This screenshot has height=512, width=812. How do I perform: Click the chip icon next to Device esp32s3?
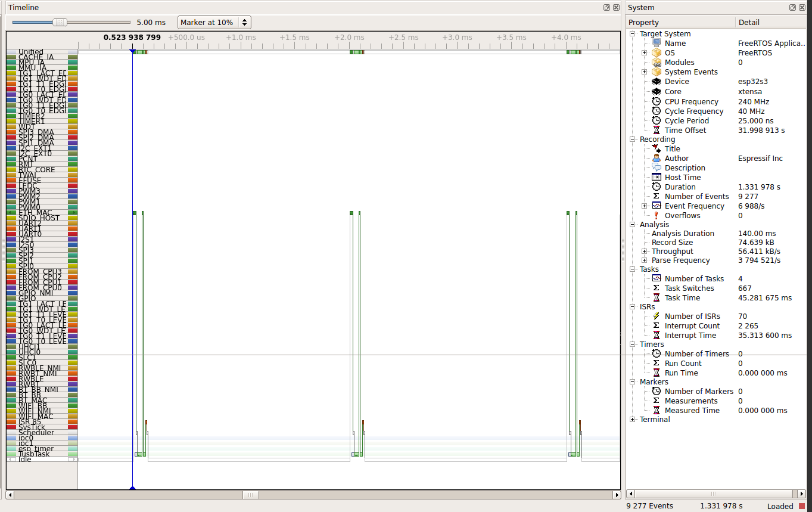(x=656, y=81)
